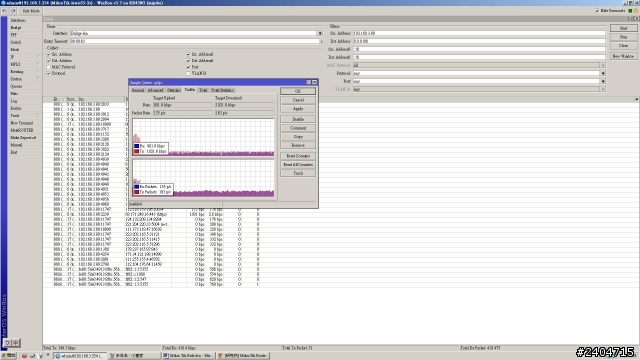This screenshot has height=360, width=640.
Task: Open Queues in the left sidebar
Action: coord(16,87)
